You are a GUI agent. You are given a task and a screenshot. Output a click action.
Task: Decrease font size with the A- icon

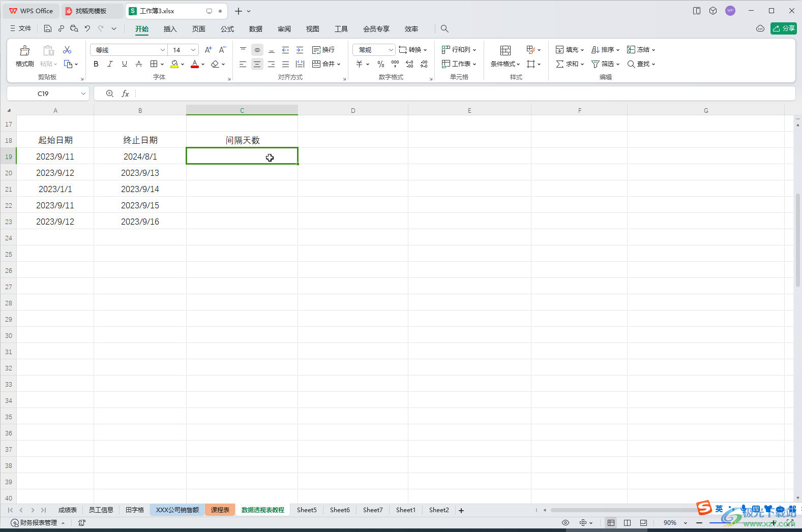[x=222, y=50]
